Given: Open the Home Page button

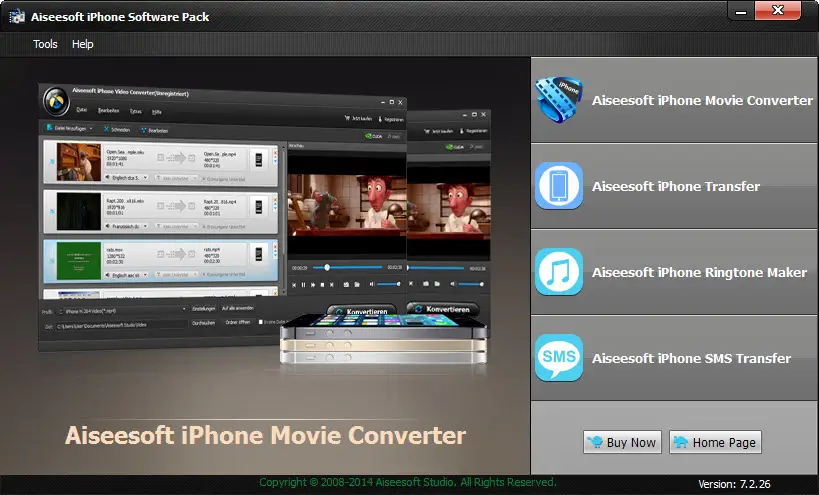Looking at the screenshot, I should pos(715,442).
